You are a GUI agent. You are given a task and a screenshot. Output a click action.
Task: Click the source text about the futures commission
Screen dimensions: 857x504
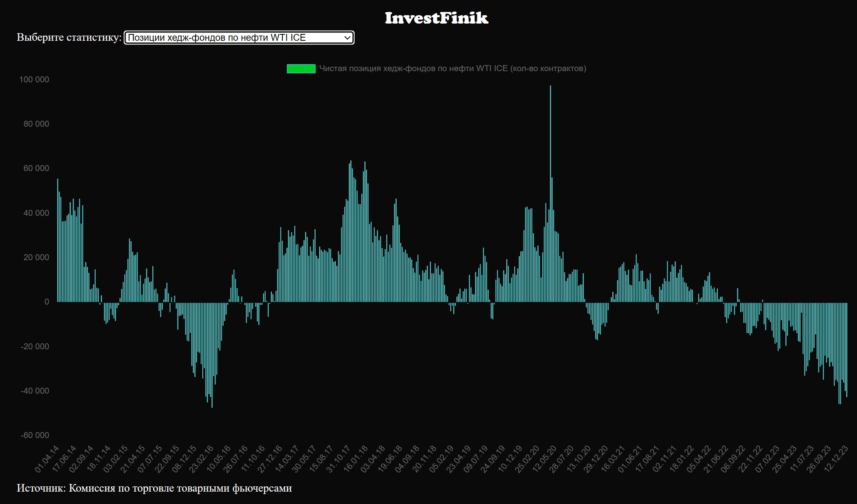click(x=154, y=488)
